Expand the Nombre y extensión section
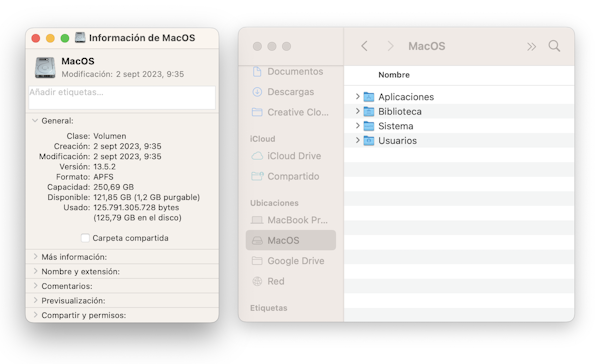Screen dimensions: 608x364 point(35,271)
